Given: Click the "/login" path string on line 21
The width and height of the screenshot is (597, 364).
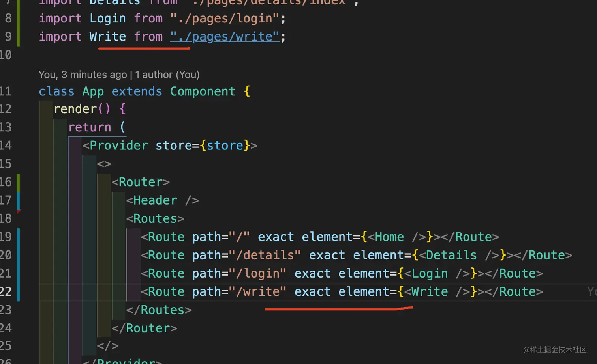Looking at the screenshot, I should coord(257,274).
